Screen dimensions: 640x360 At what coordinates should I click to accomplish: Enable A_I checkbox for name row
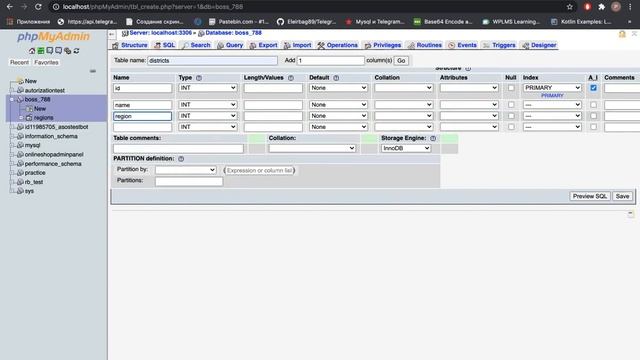coord(593,105)
